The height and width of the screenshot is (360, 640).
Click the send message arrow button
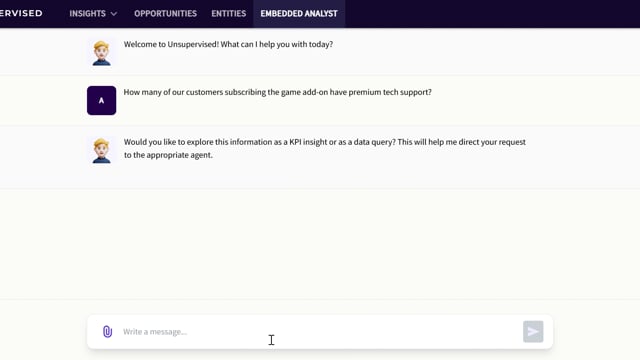click(533, 331)
